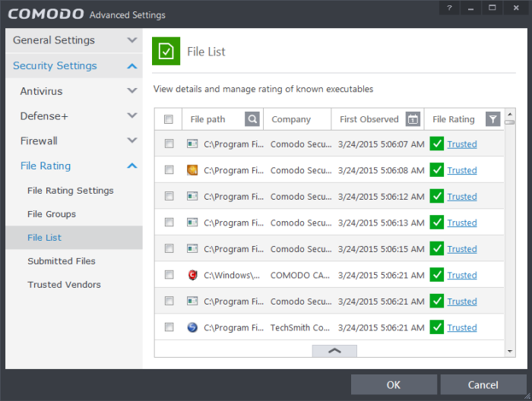
Task: Click the help question mark icon
Action: [450, 8]
